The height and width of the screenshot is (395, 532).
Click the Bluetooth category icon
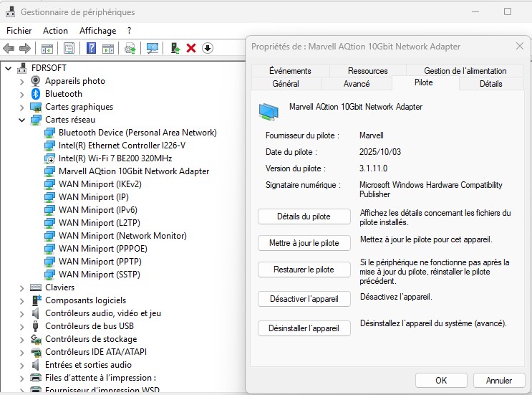coord(36,94)
